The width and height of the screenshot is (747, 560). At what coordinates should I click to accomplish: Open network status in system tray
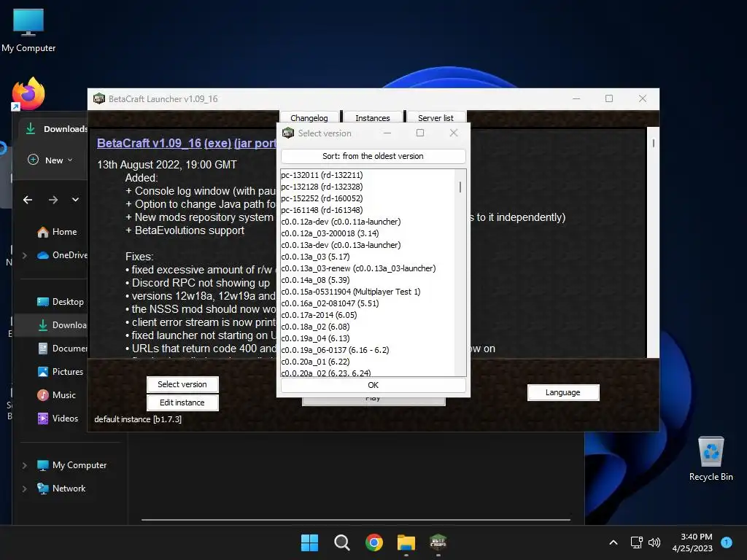(x=636, y=542)
